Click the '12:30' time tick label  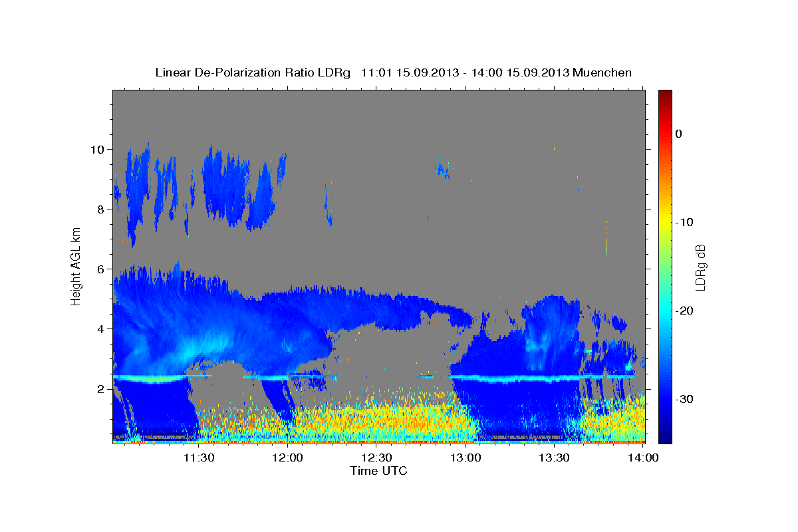[x=376, y=458]
